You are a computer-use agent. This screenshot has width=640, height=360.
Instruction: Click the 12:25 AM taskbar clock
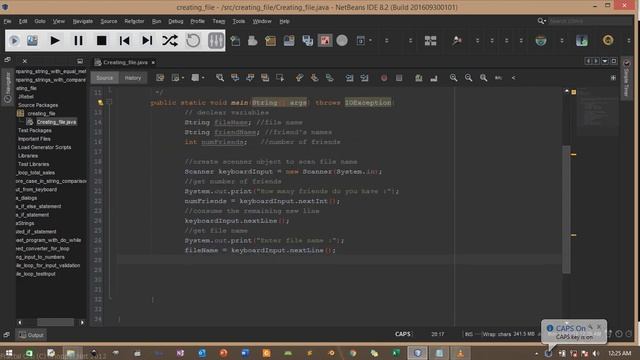(x=620, y=353)
